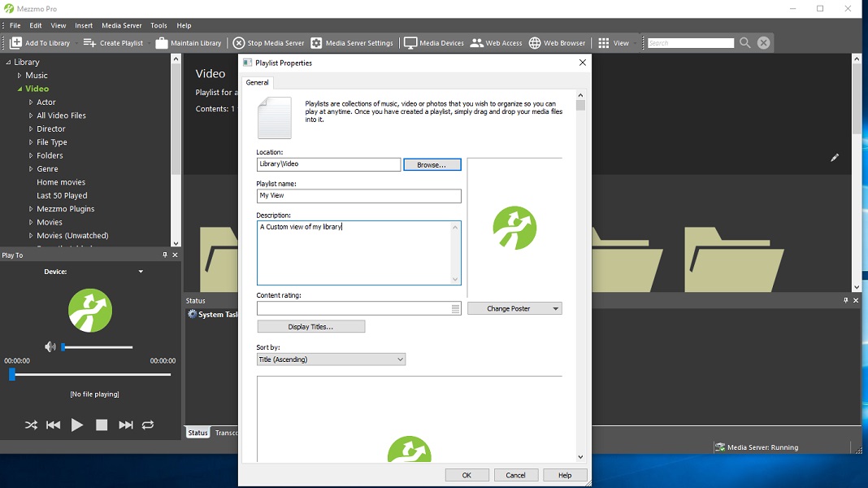Click the search magnifier icon

[x=744, y=42]
